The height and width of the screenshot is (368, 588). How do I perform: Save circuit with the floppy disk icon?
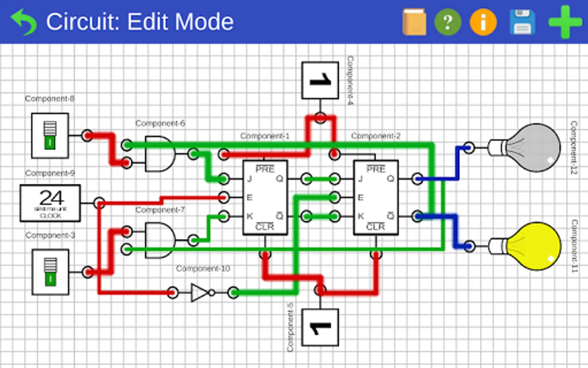tap(522, 22)
